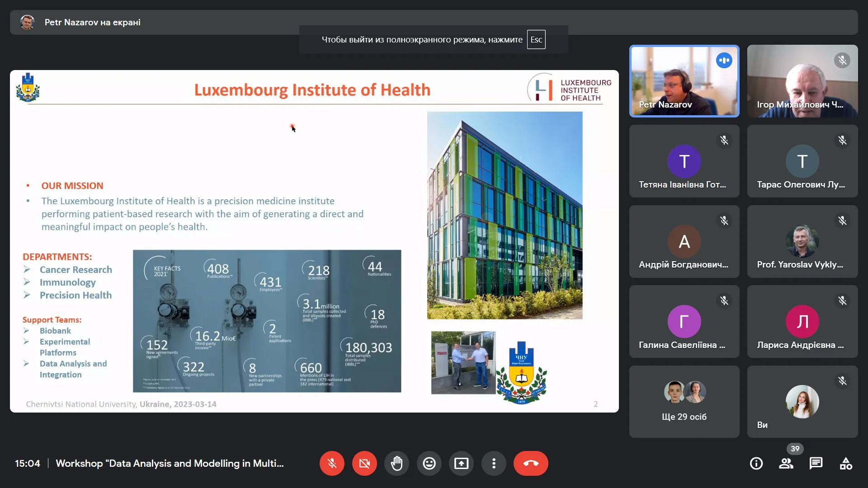
Task: Click muted mic icon on Тетяна Іванівна tile
Action: (x=724, y=141)
